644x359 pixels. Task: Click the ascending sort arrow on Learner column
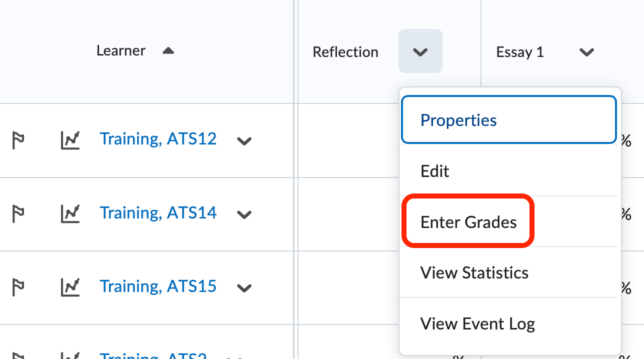coord(168,50)
